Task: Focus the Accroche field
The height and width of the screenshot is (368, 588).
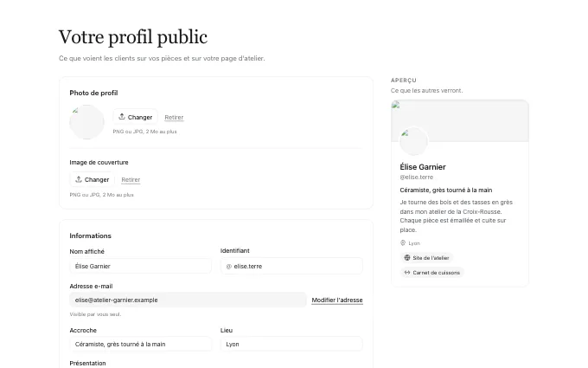Action: [x=141, y=344]
